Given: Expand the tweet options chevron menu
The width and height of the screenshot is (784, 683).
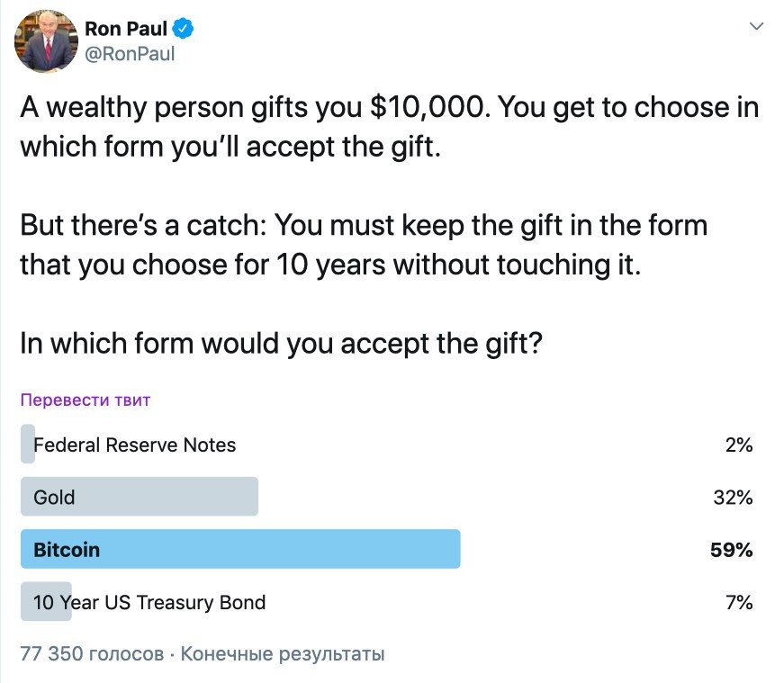Looking at the screenshot, I should (756, 26).
